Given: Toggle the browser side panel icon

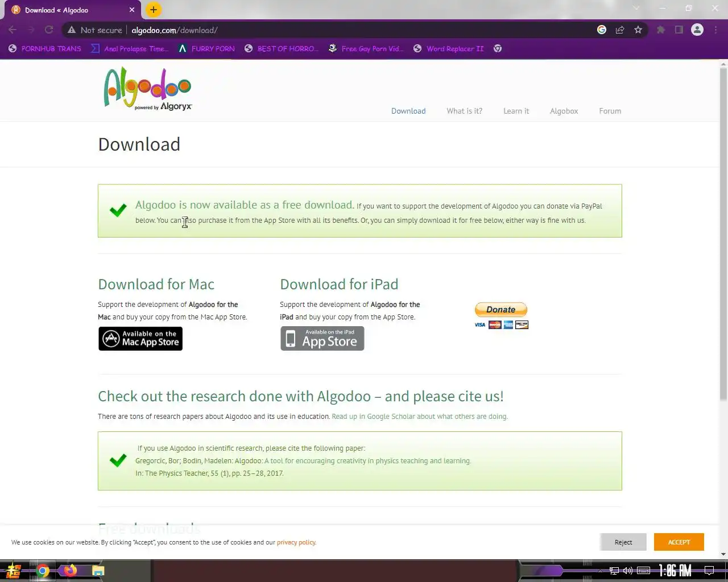Looking at the screenshot, I should [679, 30].
